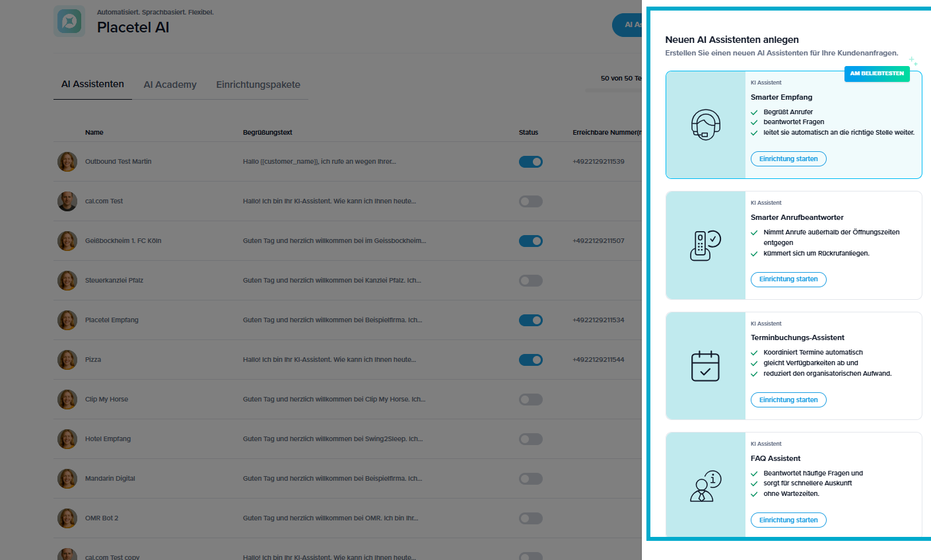931x560 pixels.
Task: Go to the Einrichtungspakete tab
Action: point(258,85)
